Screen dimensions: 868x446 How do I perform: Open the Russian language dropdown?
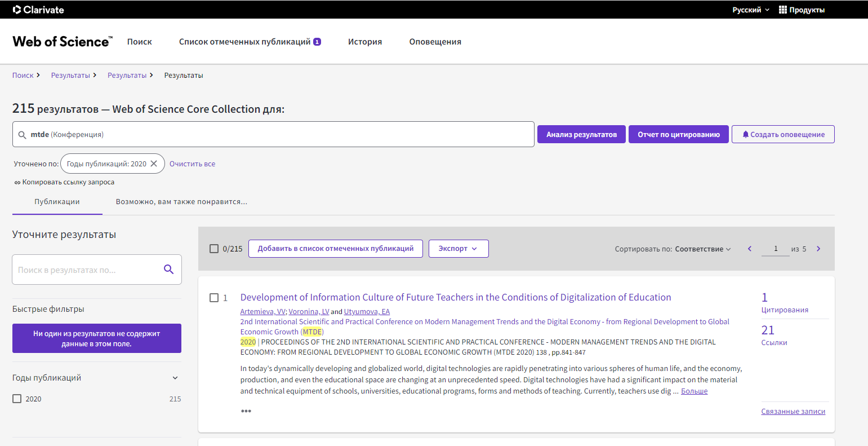[x=750, y=10]
